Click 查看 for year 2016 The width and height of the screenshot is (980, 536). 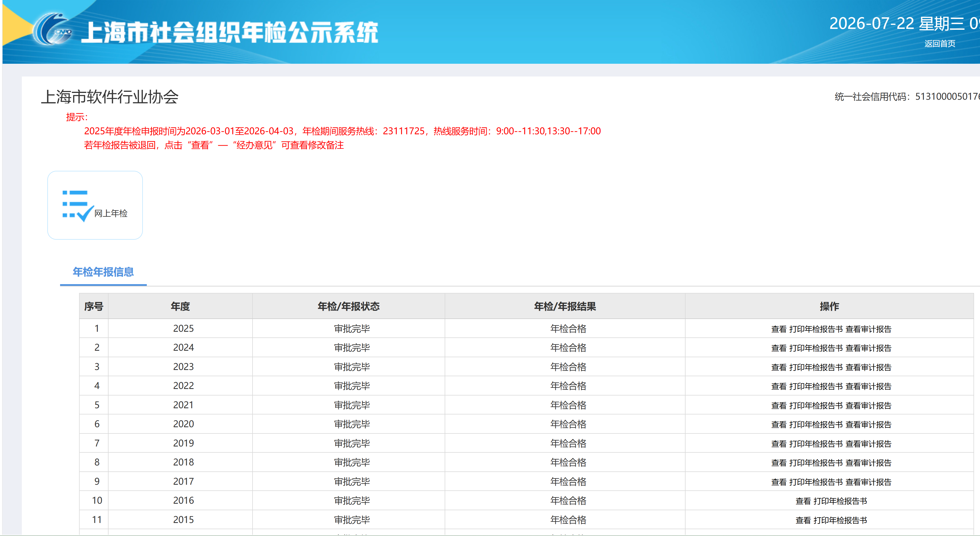[x=803, y=501]
